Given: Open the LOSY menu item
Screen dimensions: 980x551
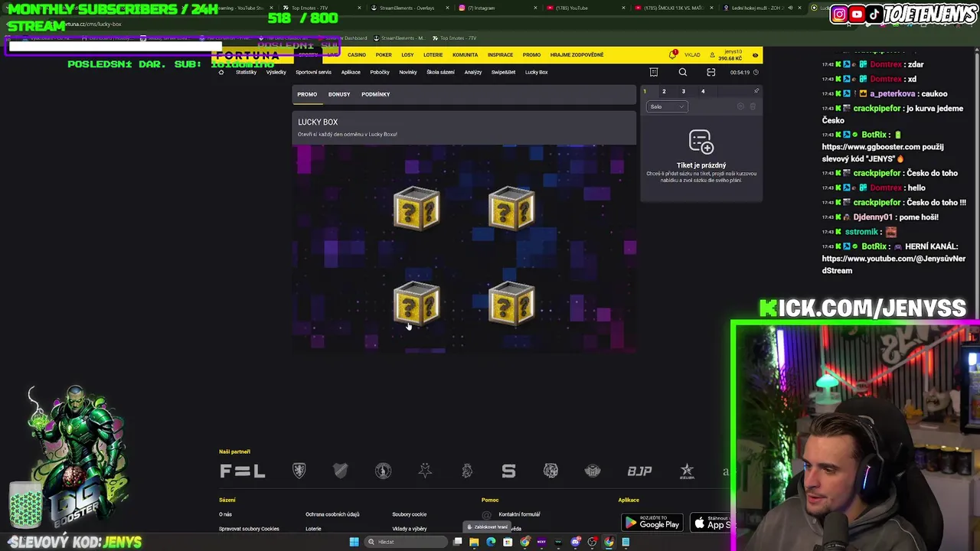Looking at the screenshot, I should click(407, 55).
